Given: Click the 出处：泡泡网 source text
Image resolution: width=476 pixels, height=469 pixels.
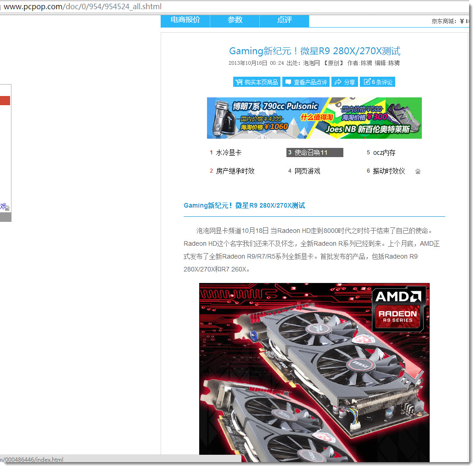Looking at the screenshot, I should point(303,63).
